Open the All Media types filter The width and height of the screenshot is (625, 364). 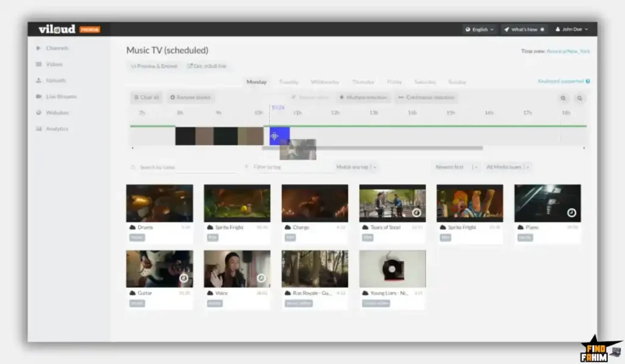pyautogui.click(x=508, y=167)
